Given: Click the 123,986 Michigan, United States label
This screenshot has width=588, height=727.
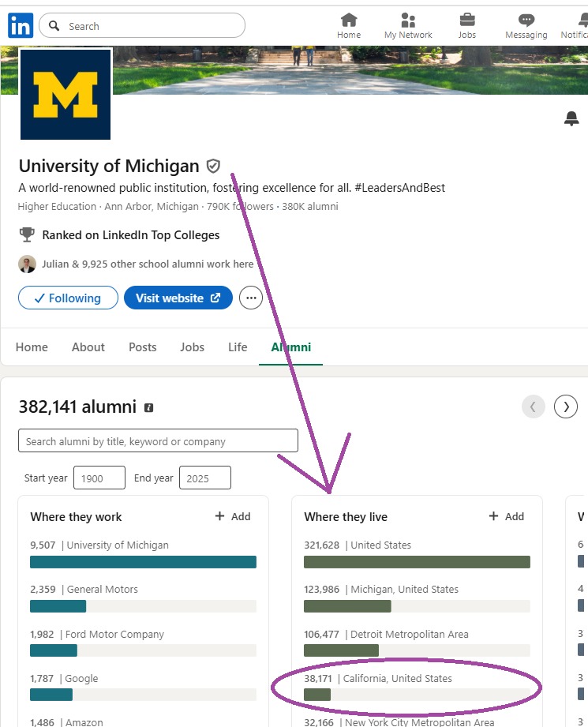Looking at the screenshot, I should pyautogui.click(x=381, y=590).
